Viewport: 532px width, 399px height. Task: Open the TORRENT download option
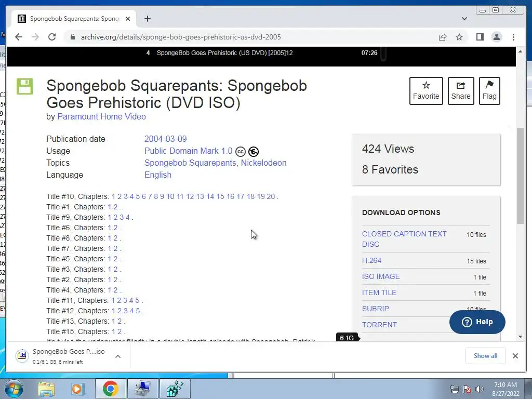pos(379,325)
